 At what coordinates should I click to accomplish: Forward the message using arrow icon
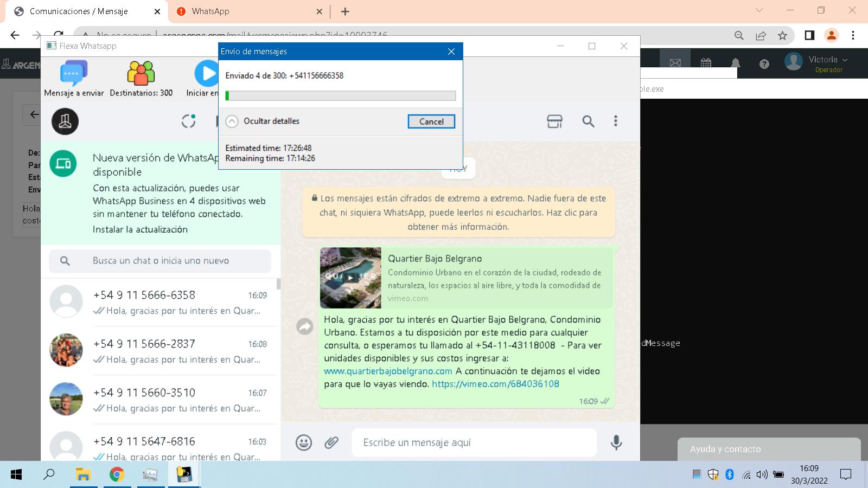click(305, 326)
